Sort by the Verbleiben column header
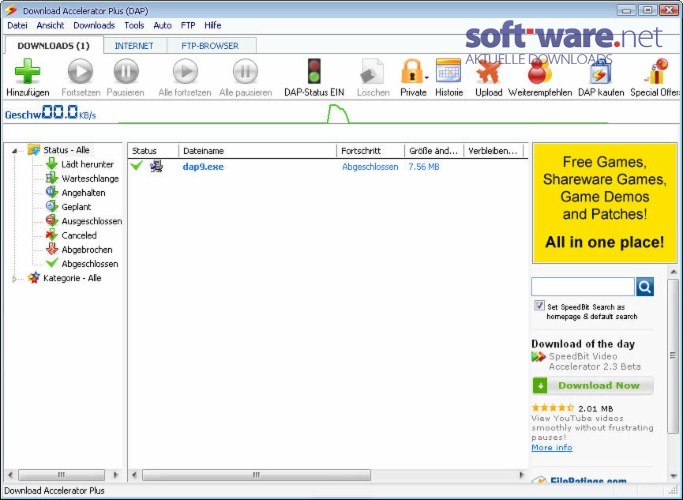 tap(493, 151)
